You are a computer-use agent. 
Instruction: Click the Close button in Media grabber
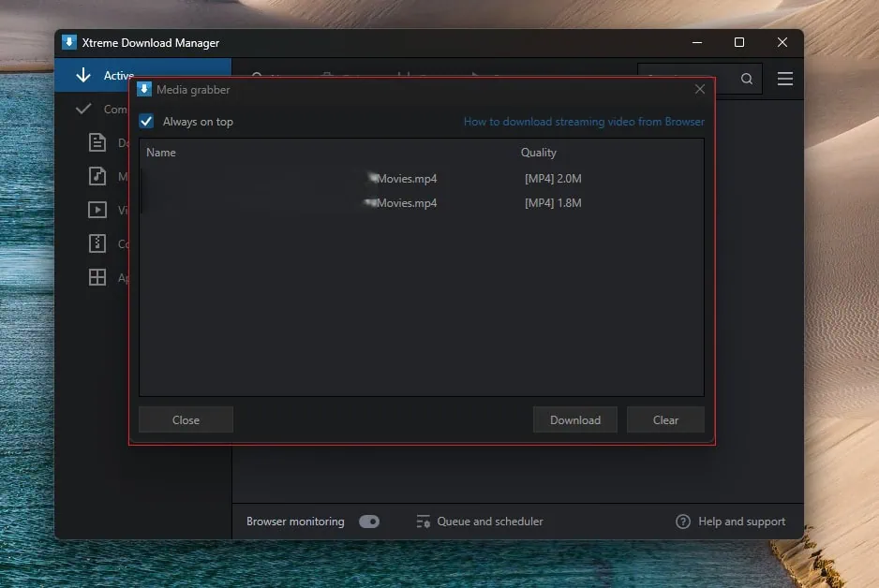(186, 420)
